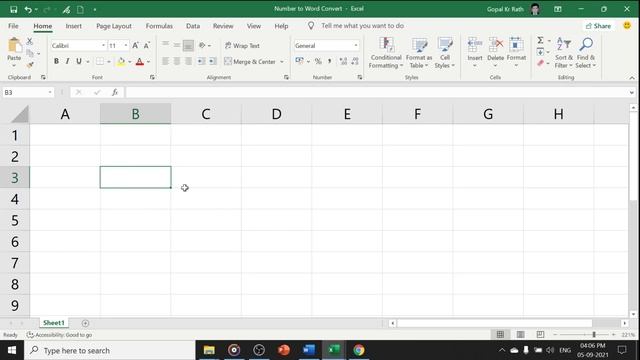Open Cell Styles dropdown

point(444,53)
